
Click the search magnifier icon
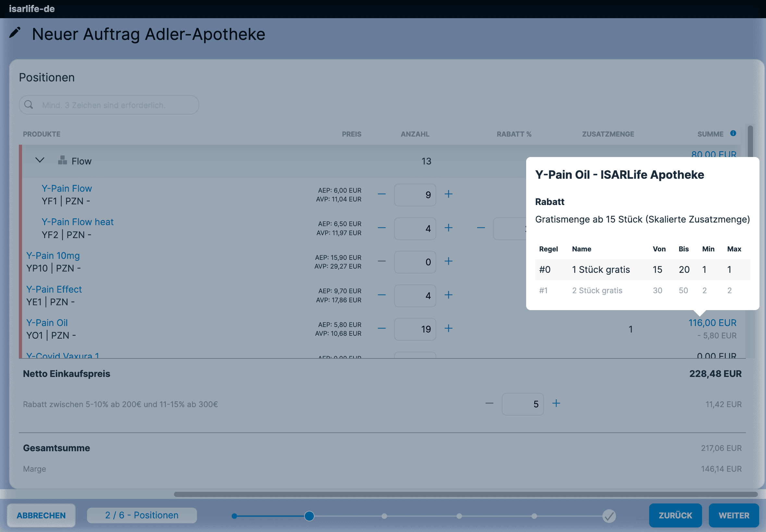tap(29, 105)
